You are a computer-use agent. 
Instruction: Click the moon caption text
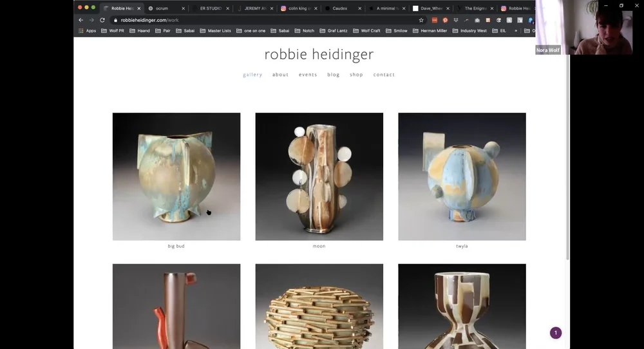click(x=319, y=247)
